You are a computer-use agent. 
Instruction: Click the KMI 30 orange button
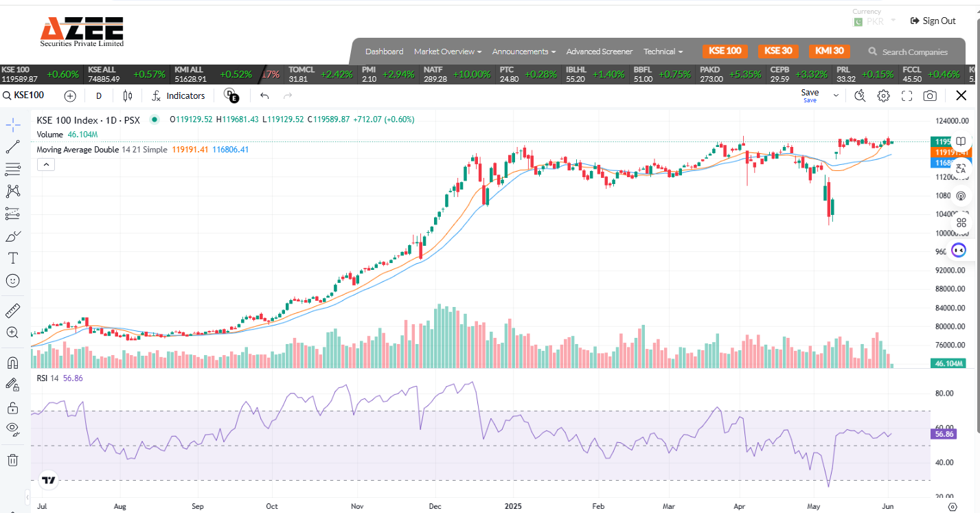click(830, 51)
